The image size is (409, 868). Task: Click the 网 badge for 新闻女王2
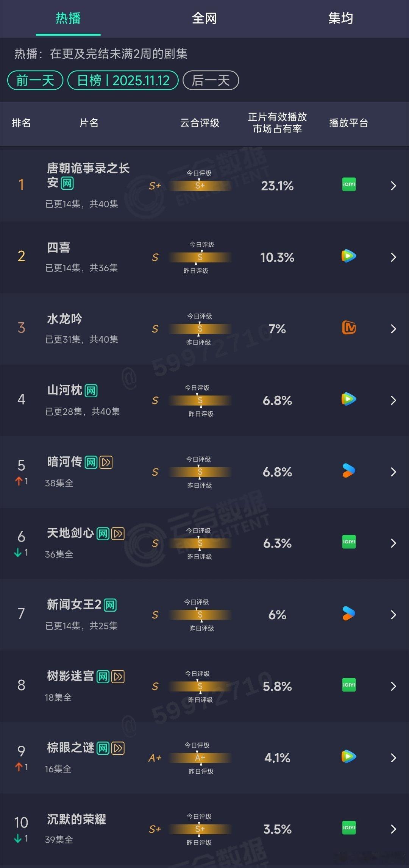point(110,604)
